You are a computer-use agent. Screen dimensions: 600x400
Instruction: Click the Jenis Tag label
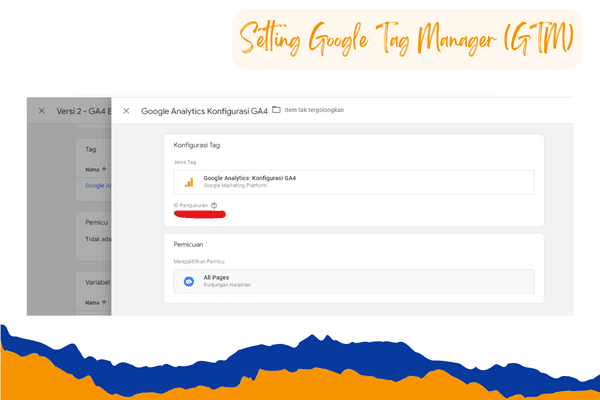pos(185,162)
